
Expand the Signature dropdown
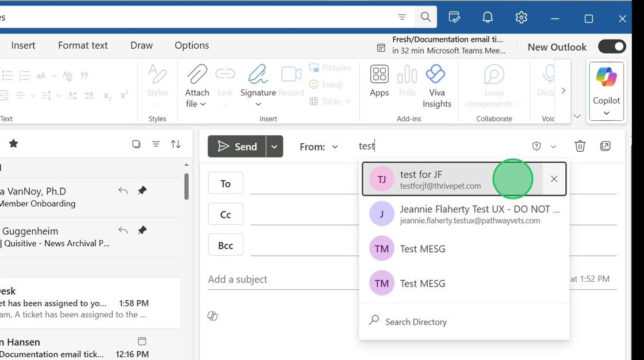[x=258, y=104]
